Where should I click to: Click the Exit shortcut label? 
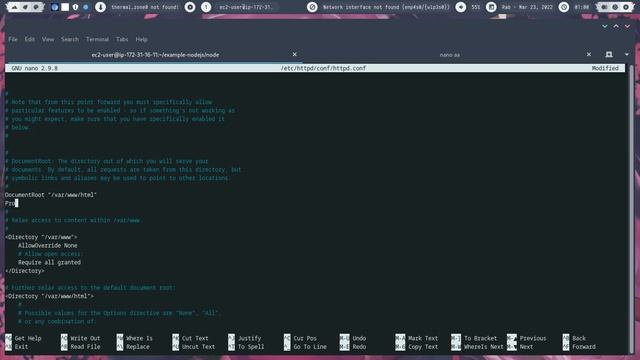click(21, 347)
